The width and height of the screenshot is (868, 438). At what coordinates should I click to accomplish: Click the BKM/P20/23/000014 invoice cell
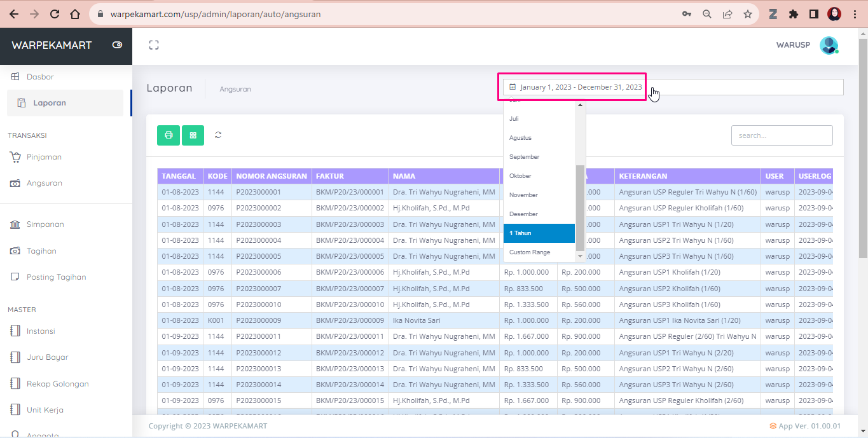pyautogui.click(x=350, y=385)
